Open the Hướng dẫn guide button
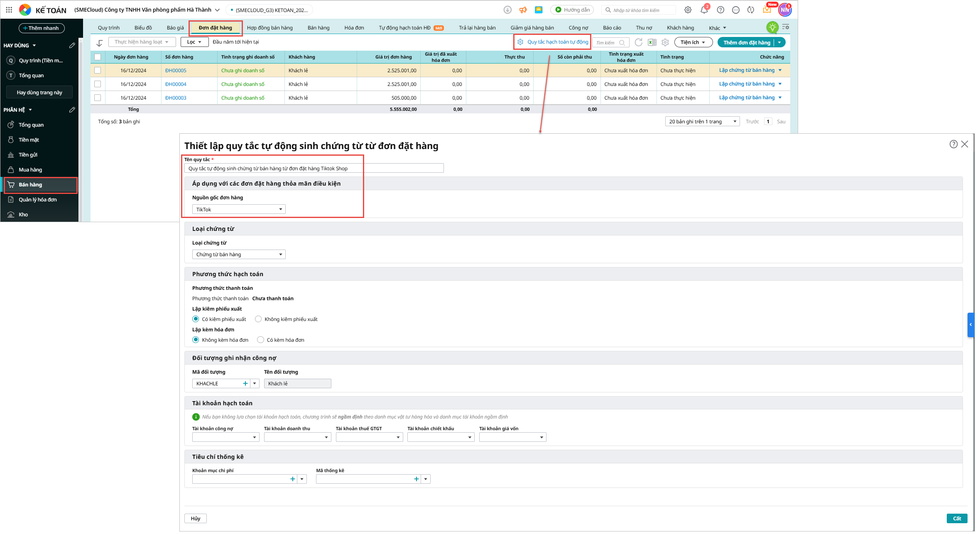This screenshot has height=534, width=980. pos(572,10)
